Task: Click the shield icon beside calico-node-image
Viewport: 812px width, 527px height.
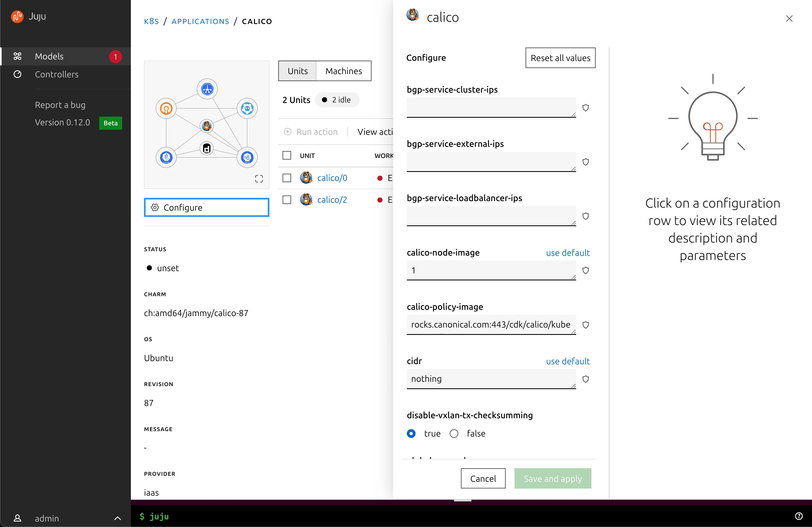Action: (585, 270)
